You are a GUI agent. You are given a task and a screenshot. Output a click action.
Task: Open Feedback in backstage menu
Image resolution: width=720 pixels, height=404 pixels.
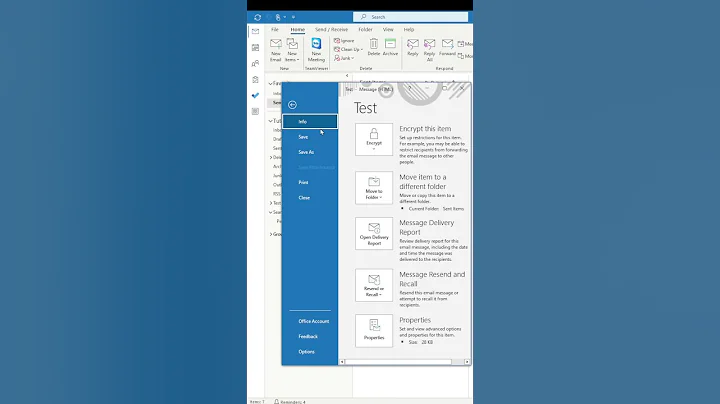(x=310, y=337)
